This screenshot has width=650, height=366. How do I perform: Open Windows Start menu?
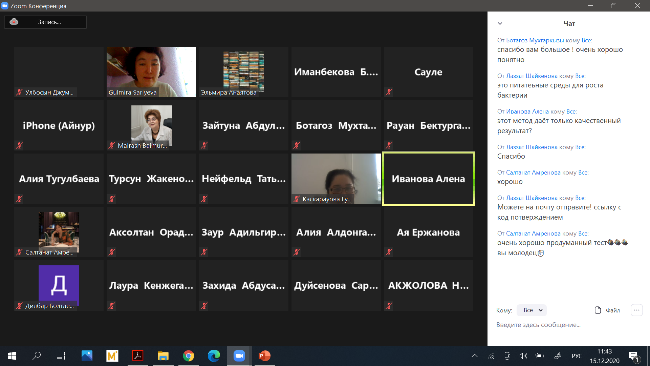12,356
